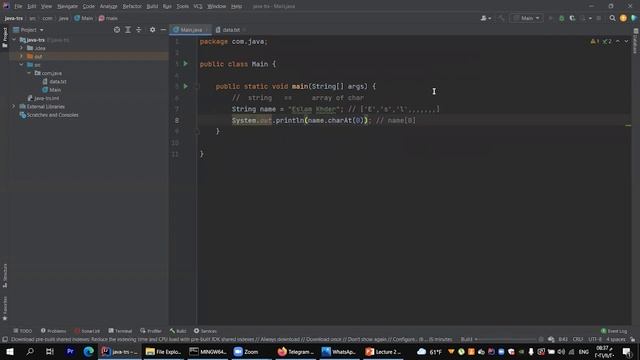640x360 pixels.
Task: Collapse the src folder node
Action: [x=22, y=64]
